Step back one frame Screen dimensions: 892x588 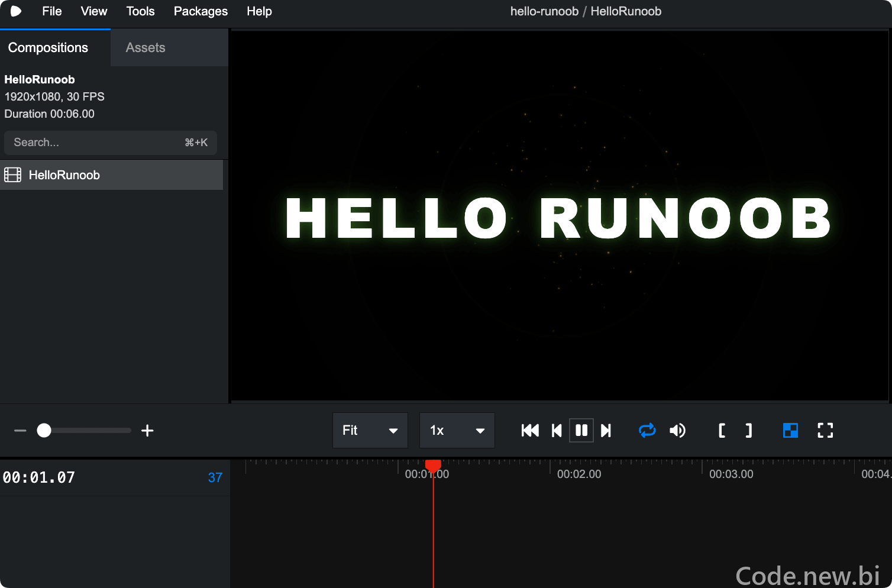(557, 430)
